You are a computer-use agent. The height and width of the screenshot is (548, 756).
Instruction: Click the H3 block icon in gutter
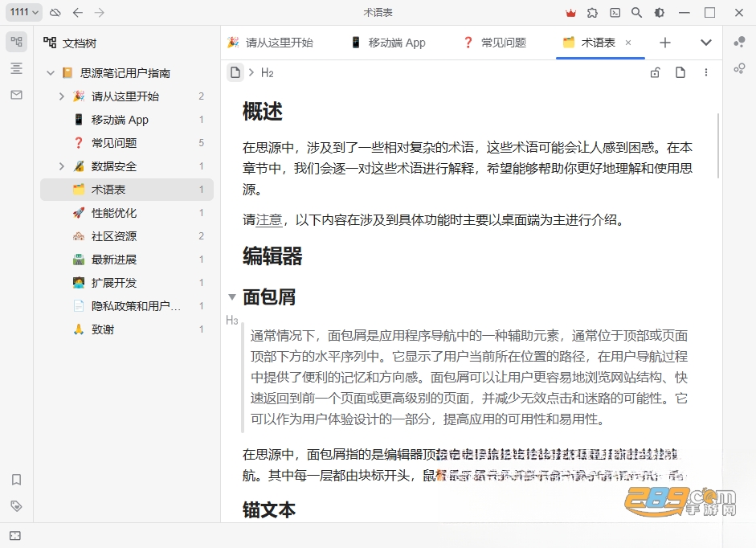tap(232, 321)
